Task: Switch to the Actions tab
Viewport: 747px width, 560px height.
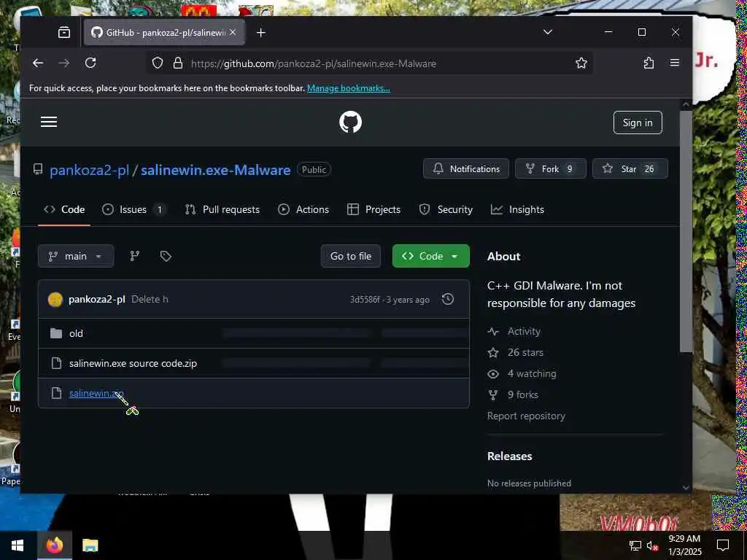Action: [x=303, y=209]
